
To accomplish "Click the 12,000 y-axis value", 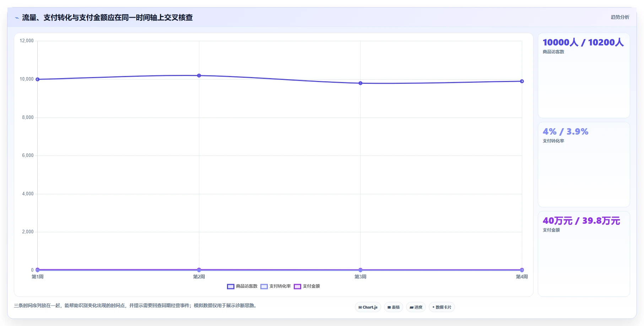I will [27, 41].
